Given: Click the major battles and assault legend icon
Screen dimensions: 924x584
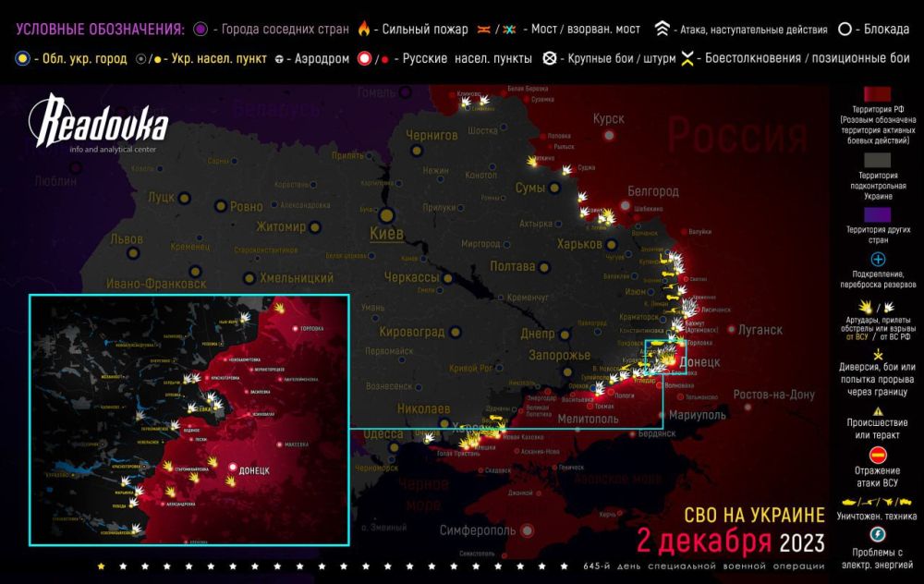Looking at the screenshot, I should click(549, 56).
